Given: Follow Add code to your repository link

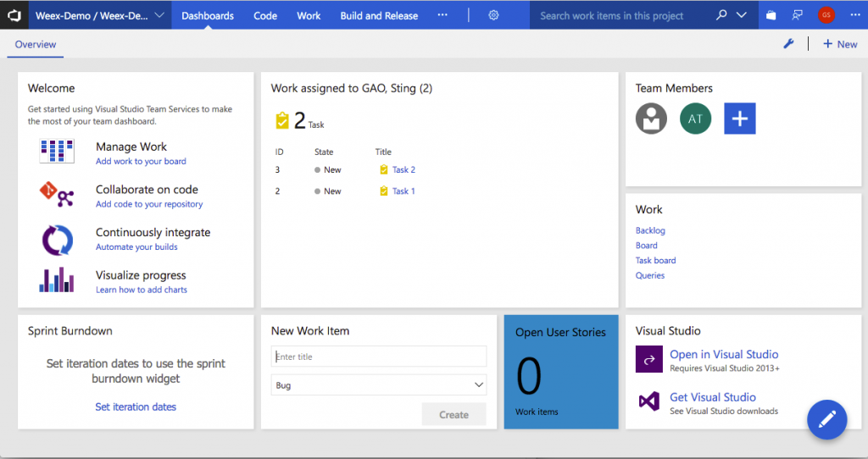Looking at the screenshot, I should (149, 204).
